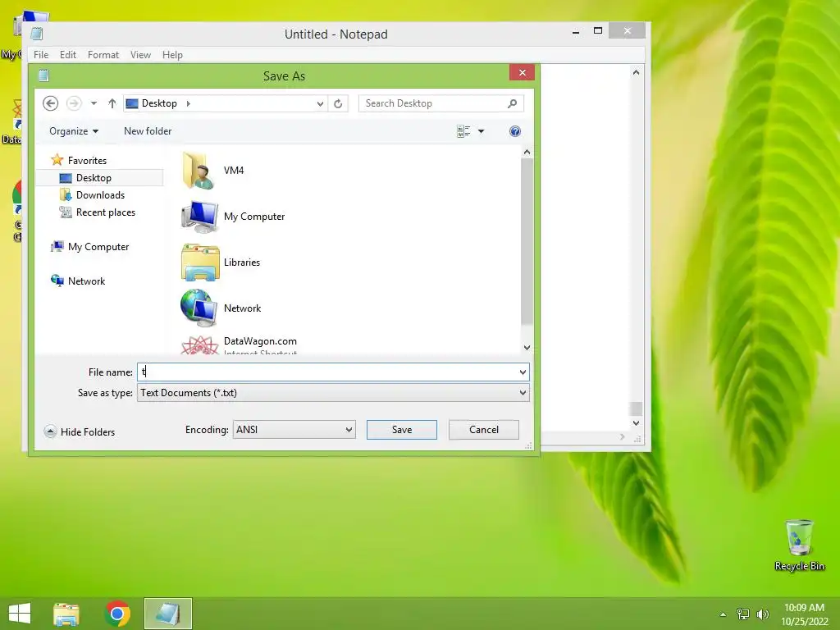Image resolution: width=840 pixels, height=630 pixels.
Task: Go up one folder level
Action: click(x=112, y=103)
